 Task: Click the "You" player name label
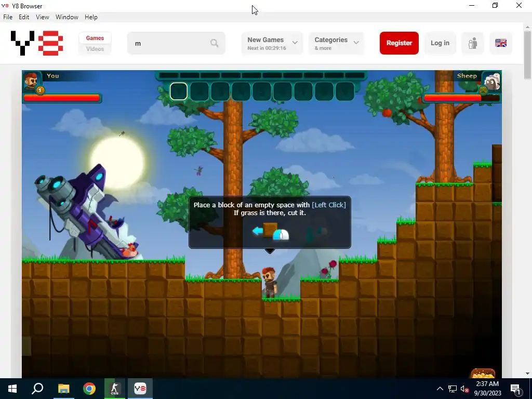point(52,76)
